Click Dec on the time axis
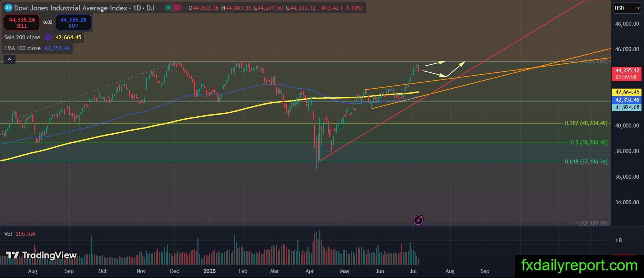 pyautogui.click(x=174, y=271)
